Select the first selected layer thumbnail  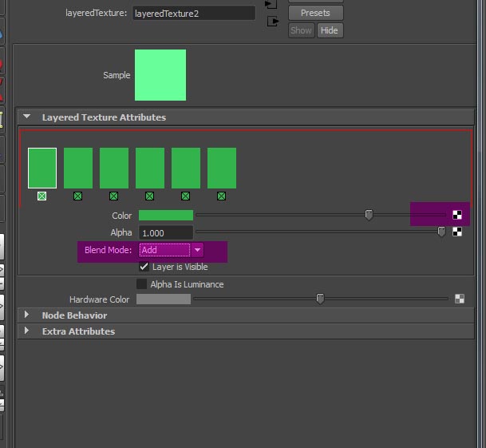pos(42,168)
